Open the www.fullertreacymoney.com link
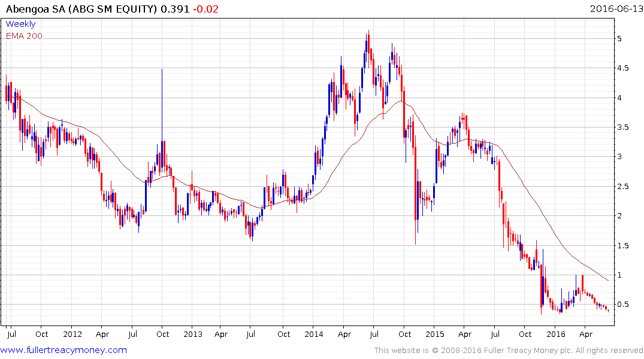The image size is (644, 359). (64, 350)
